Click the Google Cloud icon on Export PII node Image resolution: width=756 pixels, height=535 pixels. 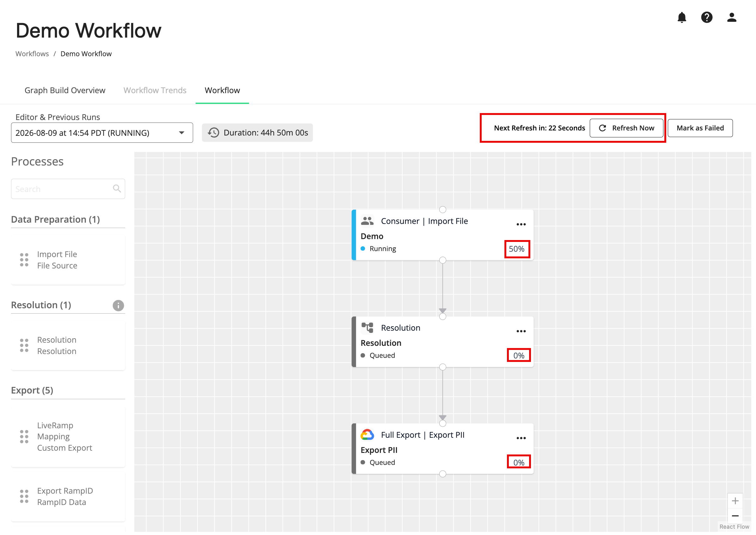click(367, 435)
